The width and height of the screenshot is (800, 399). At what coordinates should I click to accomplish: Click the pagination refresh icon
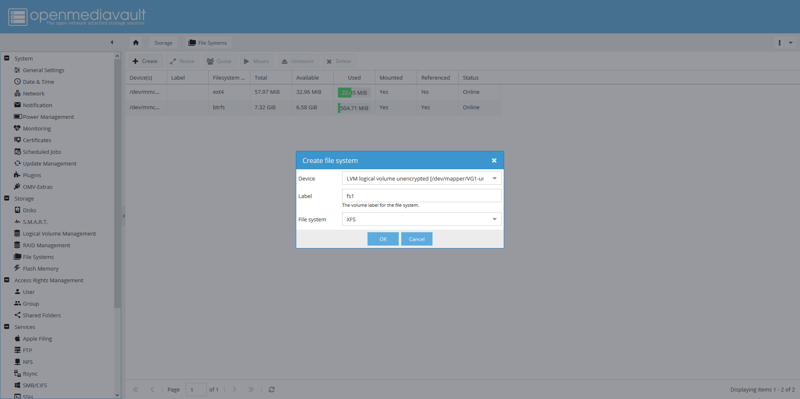point(271,389)
